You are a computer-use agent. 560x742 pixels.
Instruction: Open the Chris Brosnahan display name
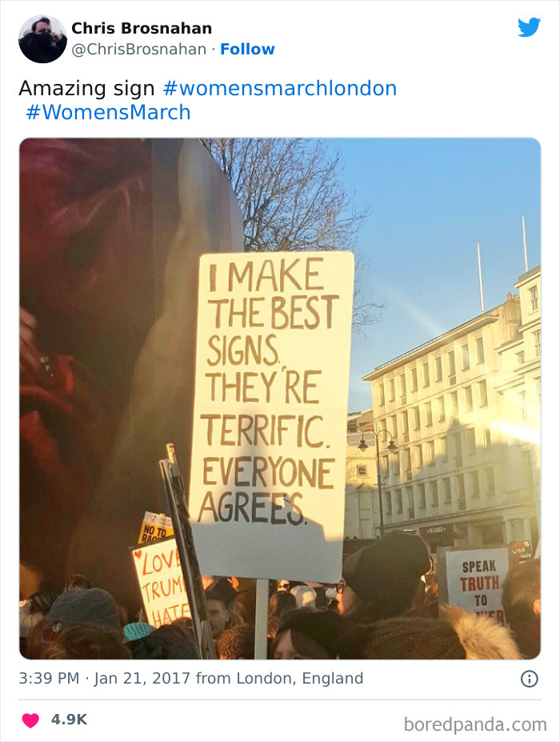click(142, 28)
